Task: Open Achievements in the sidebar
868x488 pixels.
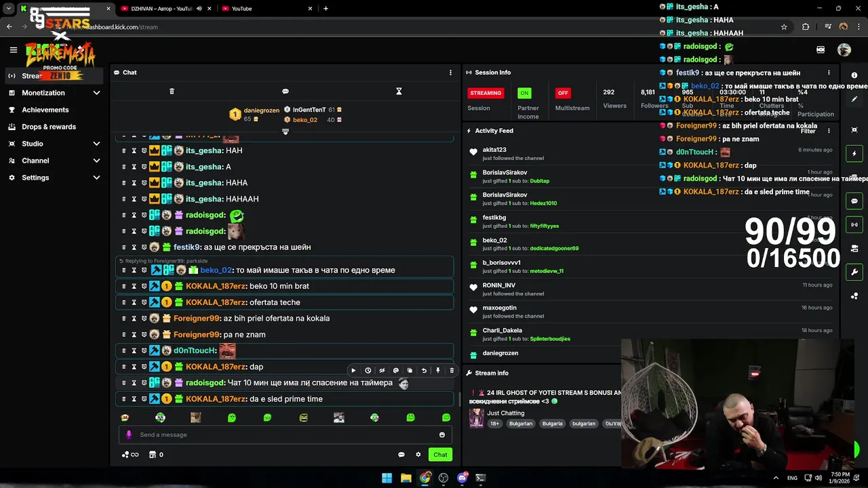Action: [45, 110]
